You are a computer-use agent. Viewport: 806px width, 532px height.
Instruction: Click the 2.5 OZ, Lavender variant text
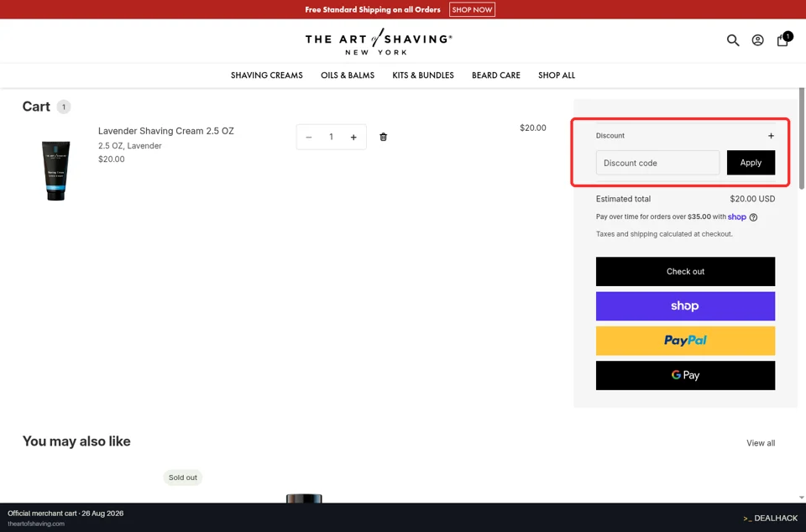tap(130, 146)
